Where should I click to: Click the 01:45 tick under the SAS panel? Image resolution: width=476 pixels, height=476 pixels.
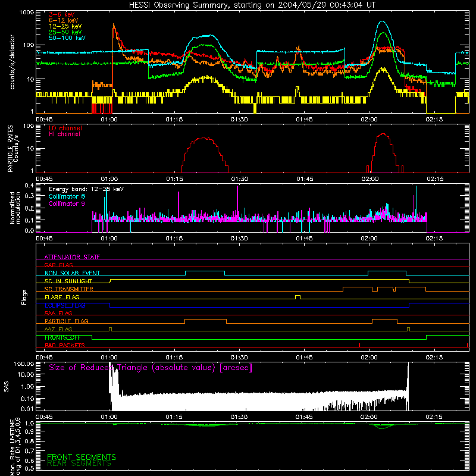pyautogui.click(x=304, y=417)
